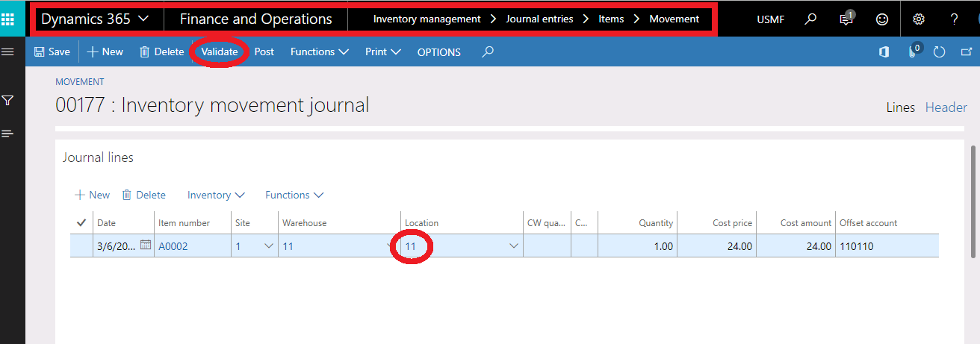Click Finance and Operations title
The height and width of the screenshot is (344, 980).
(256, 19)
